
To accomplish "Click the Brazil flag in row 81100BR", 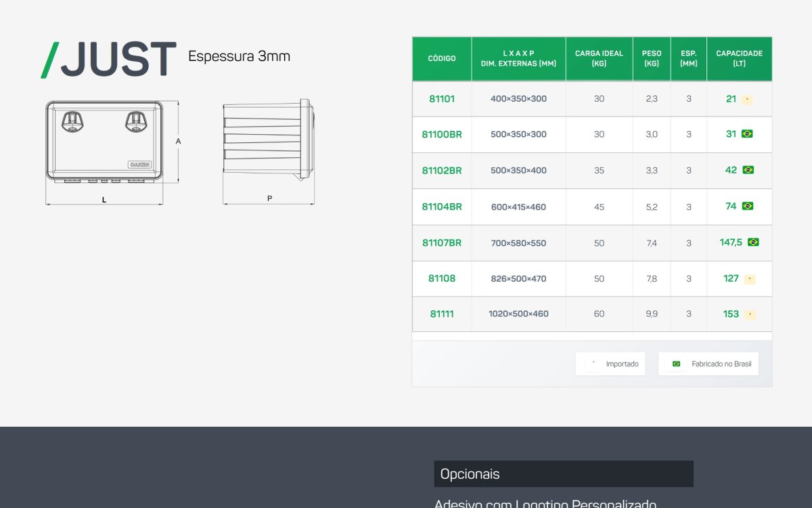I will pyautogui.click(x=747, y=134).
